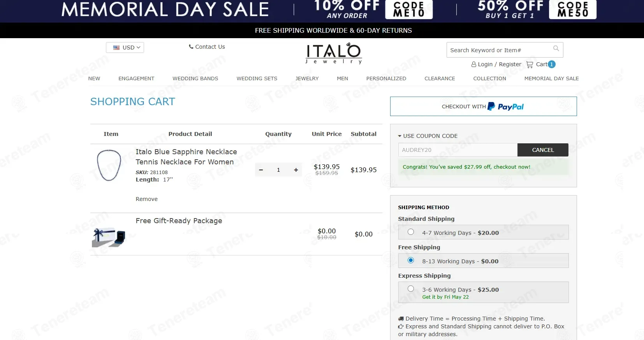Open the CLEARANCE menu

pyautogui.click(x=440, y=78)
